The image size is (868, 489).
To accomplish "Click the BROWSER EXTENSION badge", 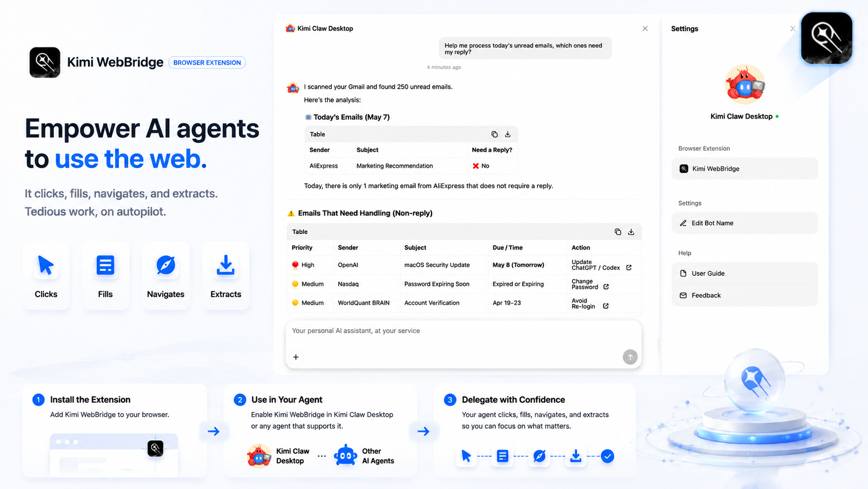I will pos(207,62).
